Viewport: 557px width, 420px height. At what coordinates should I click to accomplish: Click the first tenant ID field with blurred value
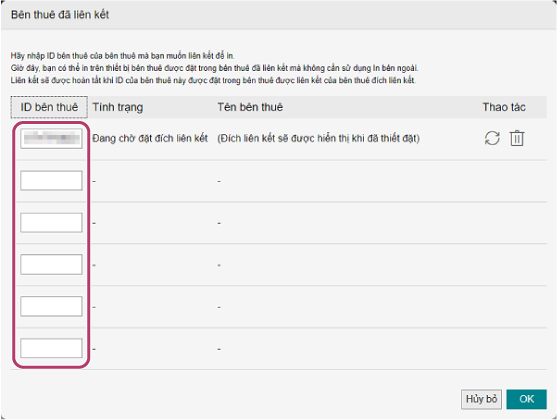point(52,138)
